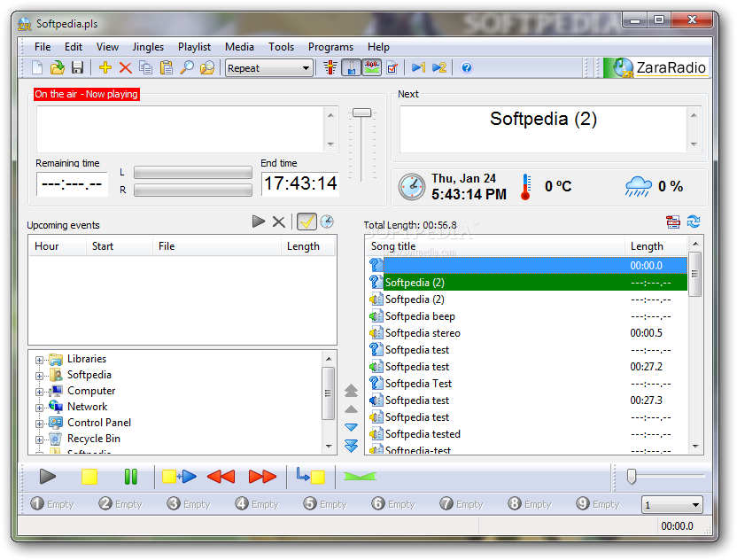Add a track with the yellow plus icon
Image resolution: width=737 pixels, height=560 pixels.
click(105, 67)
